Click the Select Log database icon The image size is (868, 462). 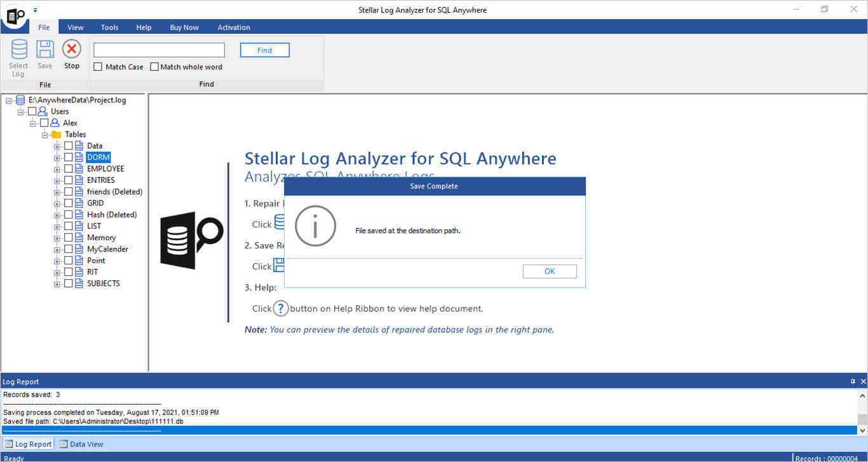pyautogui.click(x=19, y=50)
